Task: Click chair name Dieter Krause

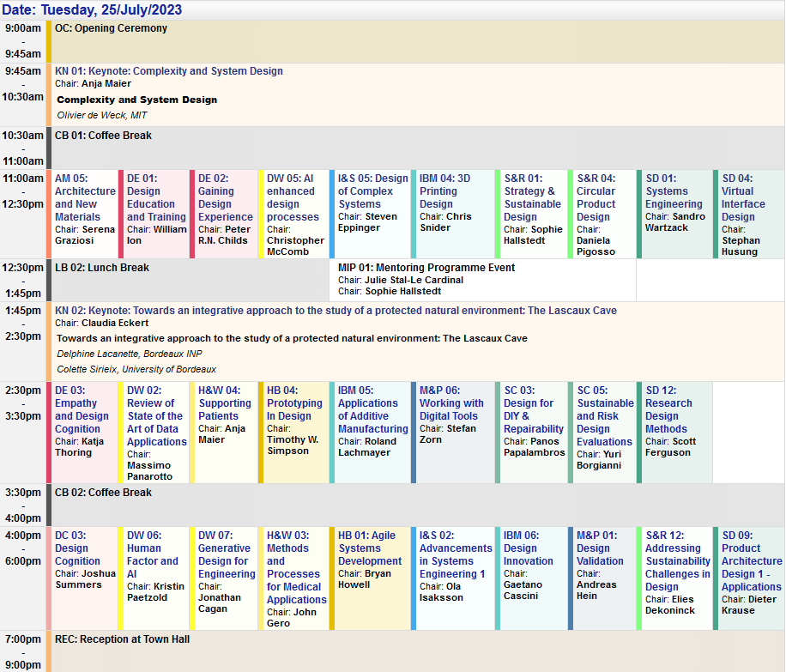Action: [x=749, y=605]
